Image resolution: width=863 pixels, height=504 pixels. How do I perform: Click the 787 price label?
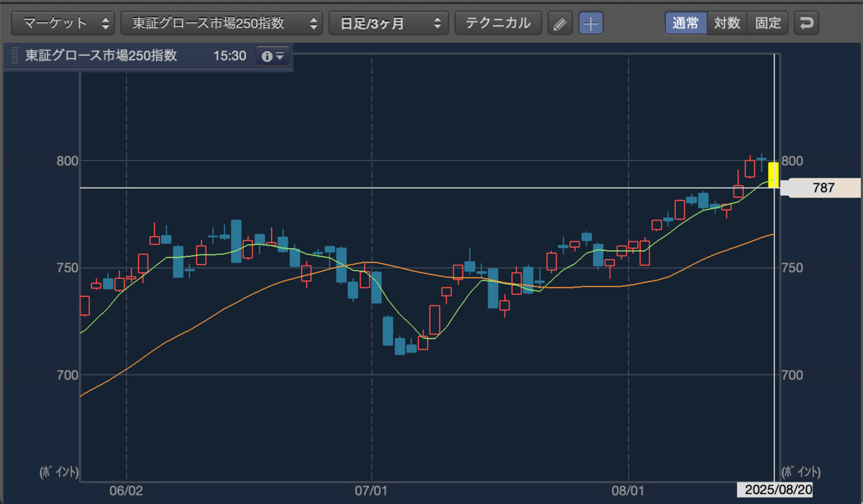(x=823, y=188)
